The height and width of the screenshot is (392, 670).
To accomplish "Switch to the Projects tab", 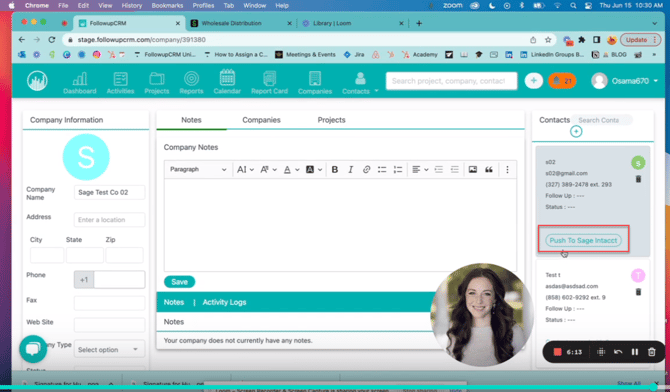I will point(331,120).
